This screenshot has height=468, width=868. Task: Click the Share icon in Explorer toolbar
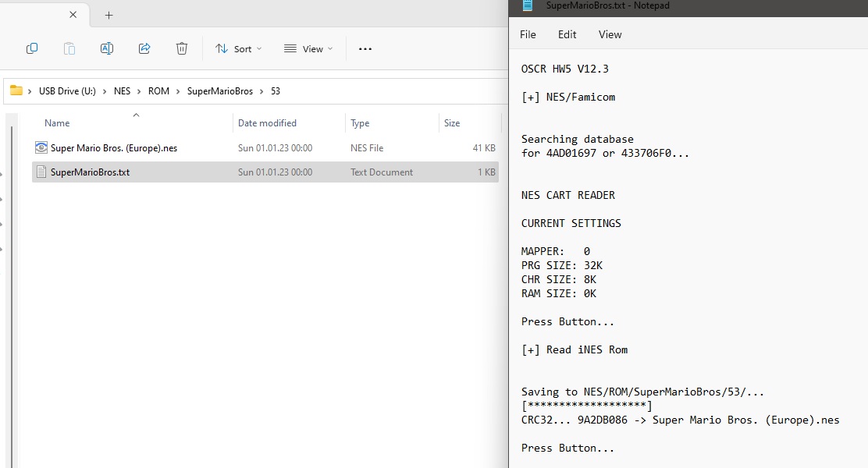point(144,48)
